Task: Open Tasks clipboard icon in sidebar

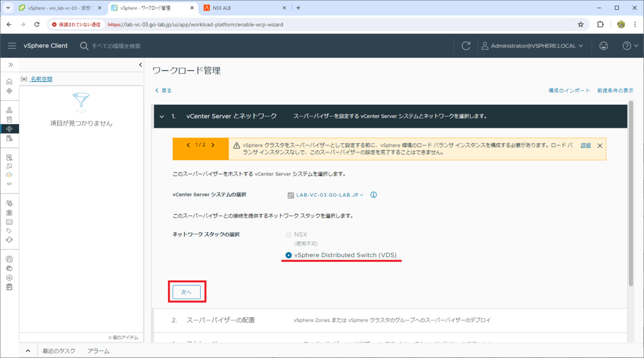Action: (x=9, y=213)
